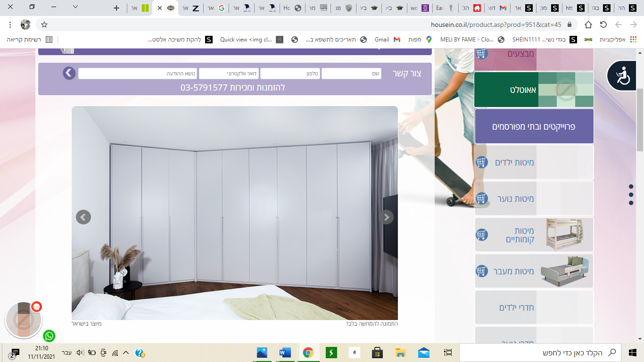Viewport: 644px width, 362px height.
Task: Open Microsoft Store from the taskbar
Action: click(x=377, y=352)
